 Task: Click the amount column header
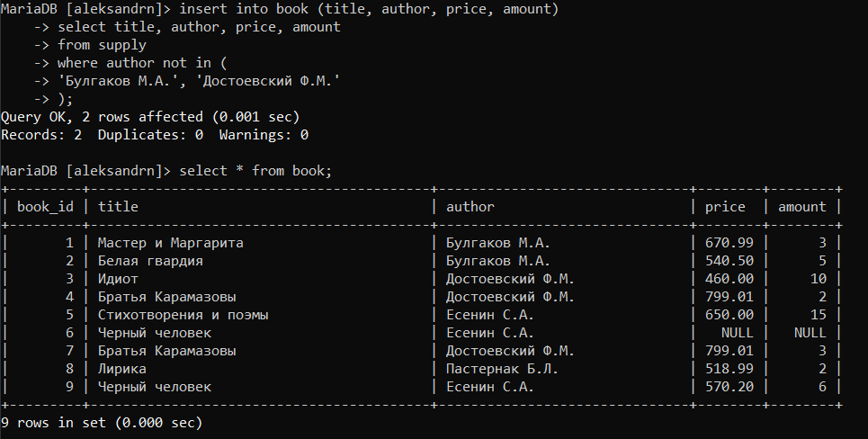point(801,207)
